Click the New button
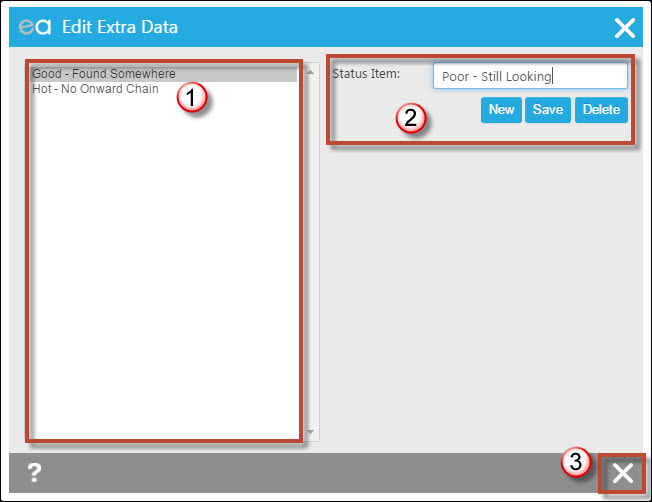Viewport: 652px width, 502px height. tap(501, 110)
